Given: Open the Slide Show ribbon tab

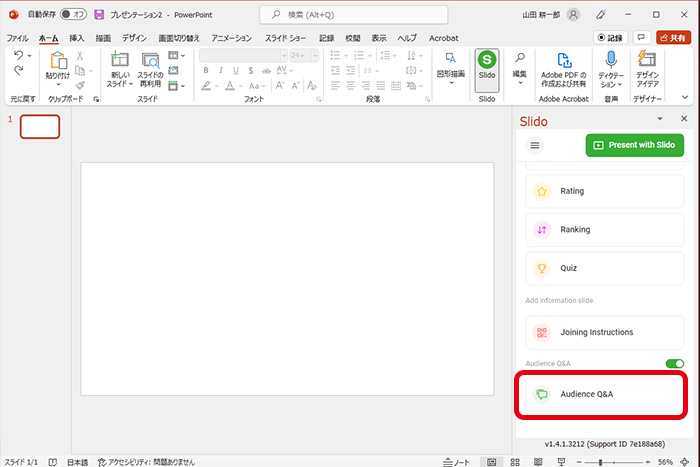Looking at the screenshot, I should 285,38.
